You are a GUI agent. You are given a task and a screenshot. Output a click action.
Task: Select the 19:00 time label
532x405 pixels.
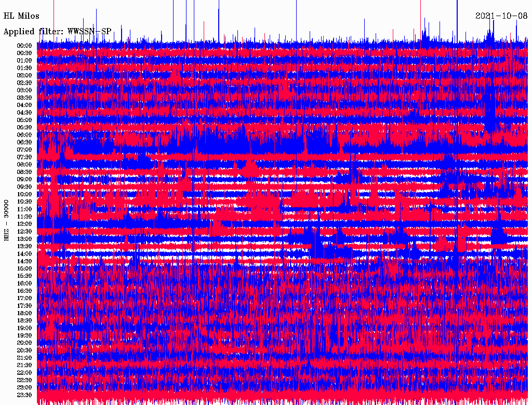point(24,328)
